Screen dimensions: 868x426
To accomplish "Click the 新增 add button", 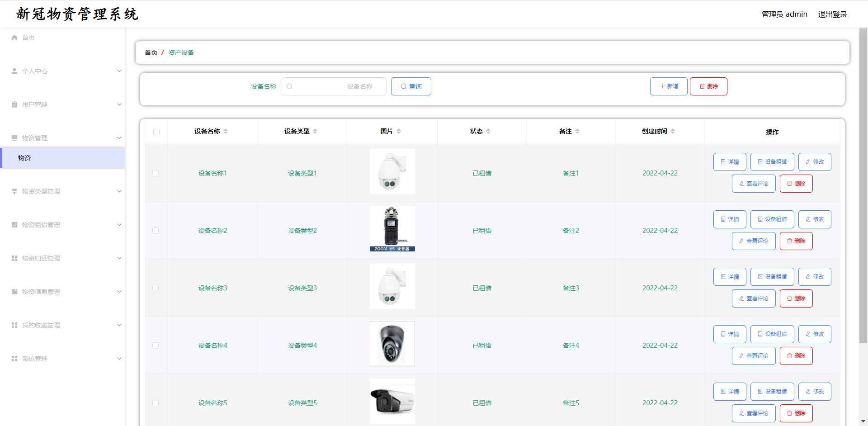I will pyautogui.click(x=669, y=86).
